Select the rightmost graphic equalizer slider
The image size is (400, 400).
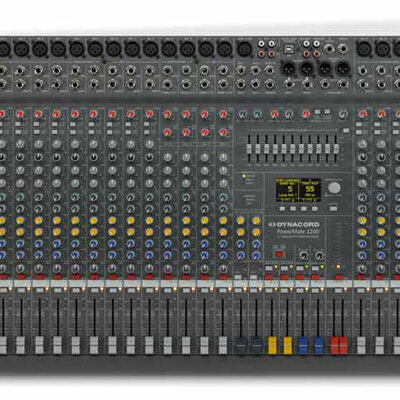(x=336, y=148)
